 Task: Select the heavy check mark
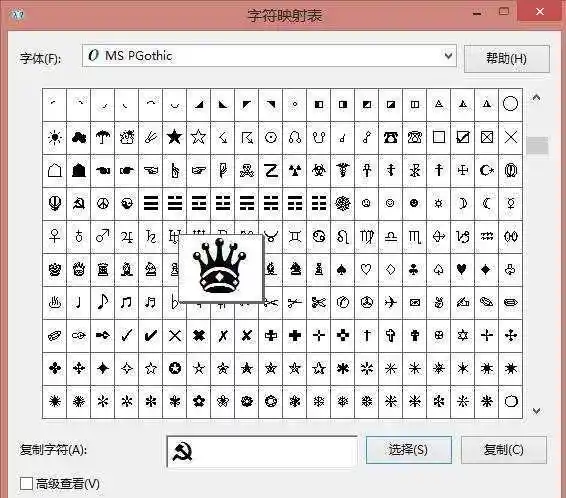151,336
